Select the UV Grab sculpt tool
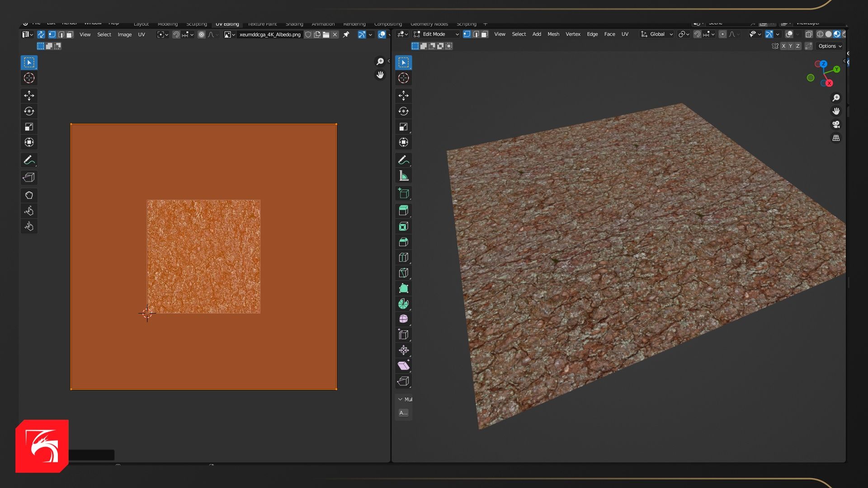The image size is (868, 488). pos(29,195)
